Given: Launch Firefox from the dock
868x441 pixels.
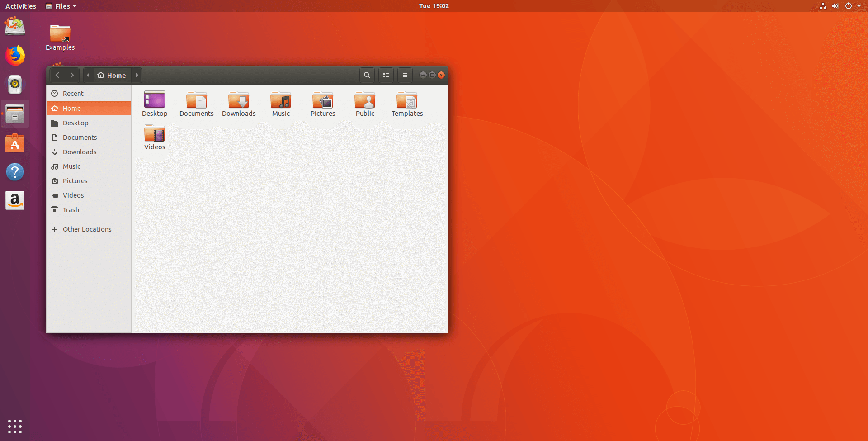Looking at the screenshot, I should pyautogui.click(x=15, y=55).
